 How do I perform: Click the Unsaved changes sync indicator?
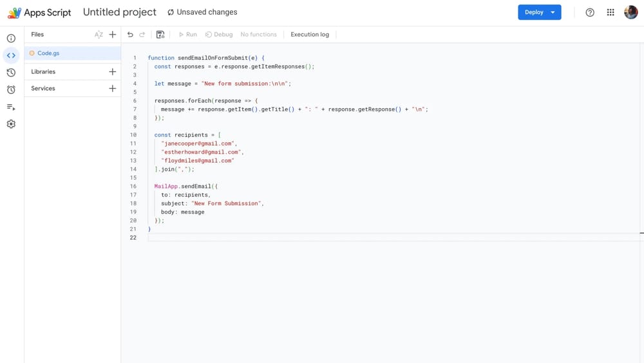[x=202, y=12]
